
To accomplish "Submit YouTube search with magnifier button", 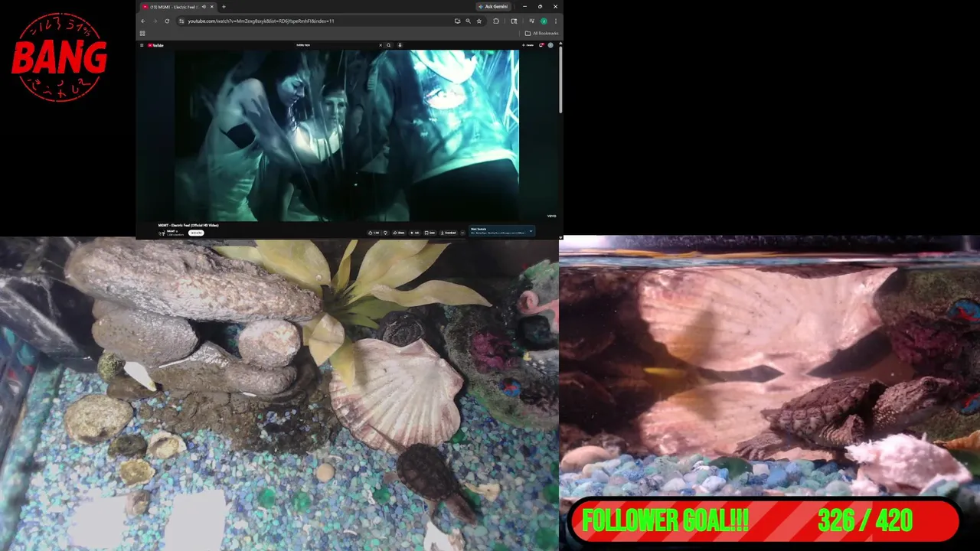I will pyautogui.click(x=389, y=45).
